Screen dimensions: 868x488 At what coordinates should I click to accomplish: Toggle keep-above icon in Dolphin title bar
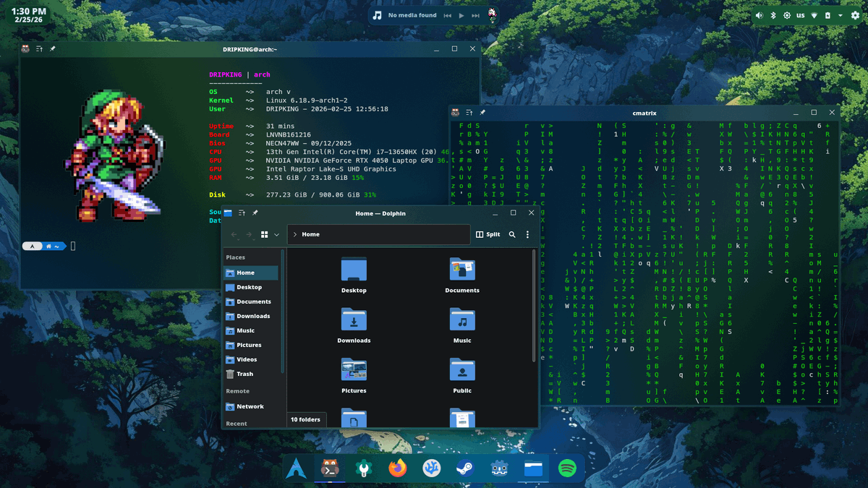[242, 213]
